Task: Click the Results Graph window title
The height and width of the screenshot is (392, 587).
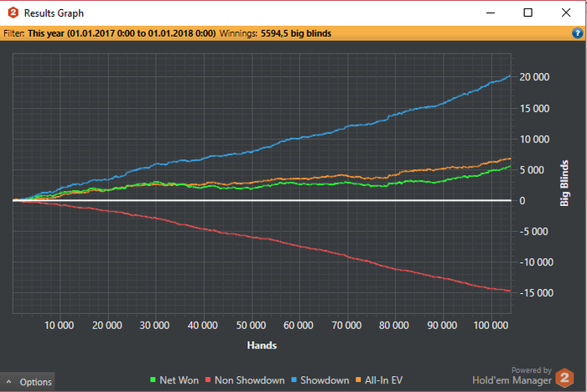Action: point(54,13)
